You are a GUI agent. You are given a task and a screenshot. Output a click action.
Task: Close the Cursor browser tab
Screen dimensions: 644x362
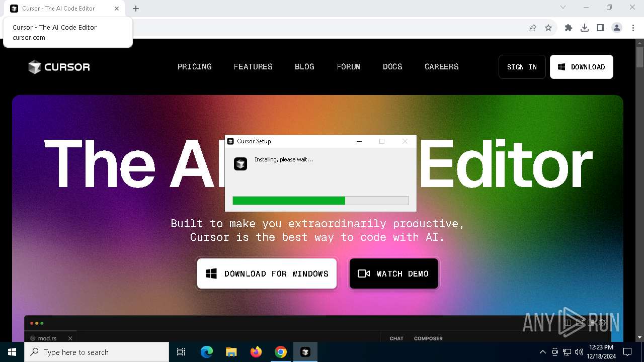(x=117, y=9)
